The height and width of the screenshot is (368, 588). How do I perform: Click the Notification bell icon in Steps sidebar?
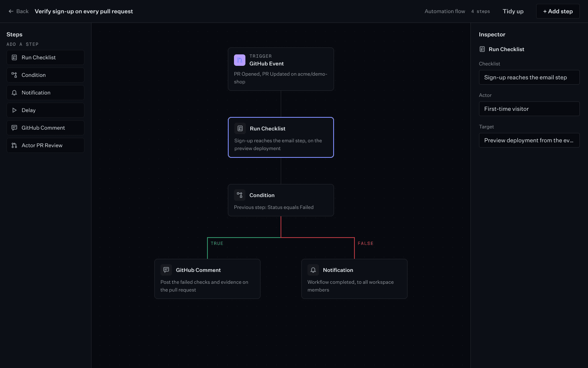tap(14, 93)
